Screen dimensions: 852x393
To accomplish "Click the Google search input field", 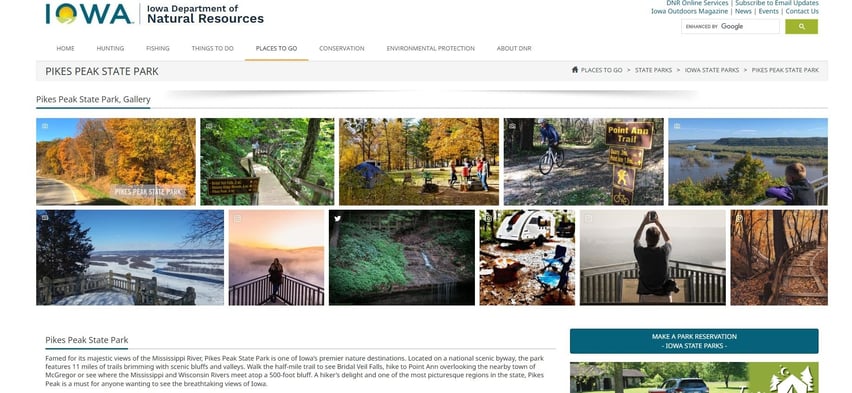I will [x=730, y=27].
